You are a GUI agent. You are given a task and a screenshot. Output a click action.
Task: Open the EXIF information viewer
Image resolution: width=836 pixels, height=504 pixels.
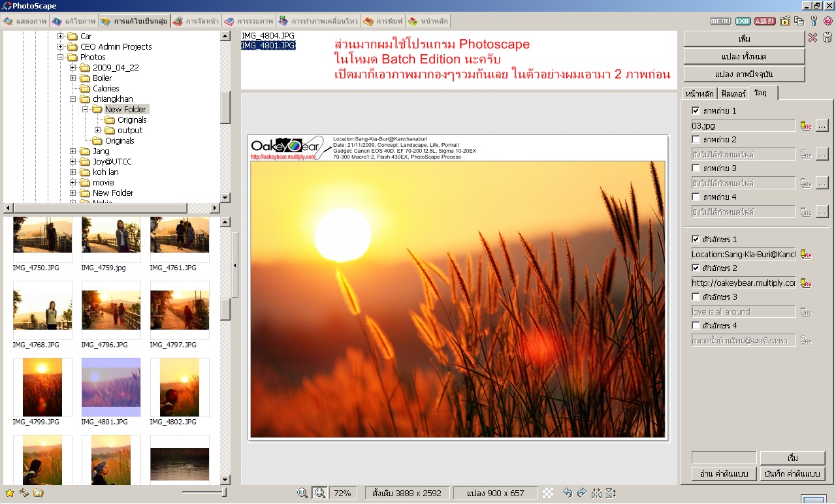click(x=743, y=22)
